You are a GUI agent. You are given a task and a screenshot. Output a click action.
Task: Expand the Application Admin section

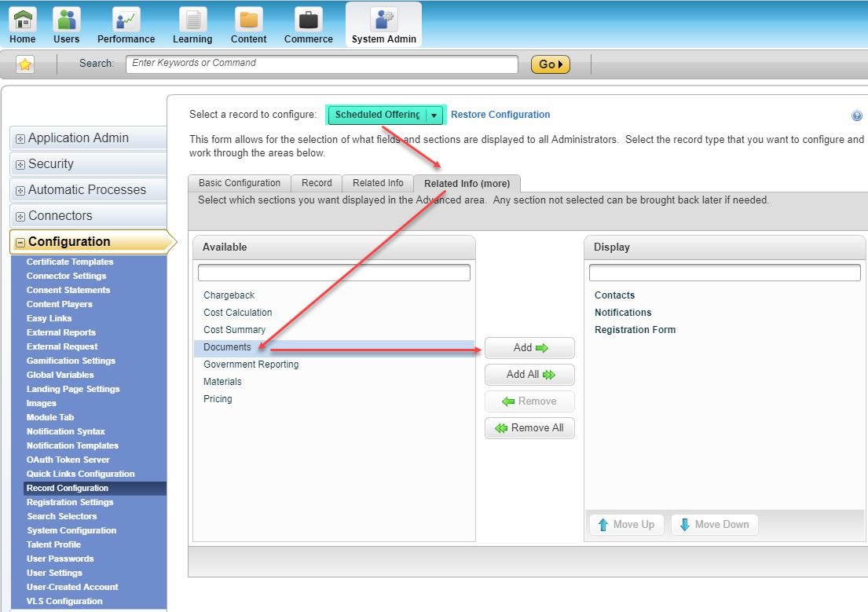click(x=88, y=138)
